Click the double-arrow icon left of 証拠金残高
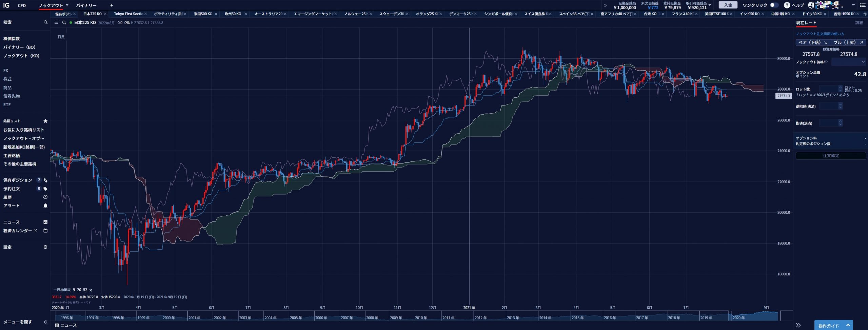This screenshot has width=868, height=330. [x=605, y=5]
